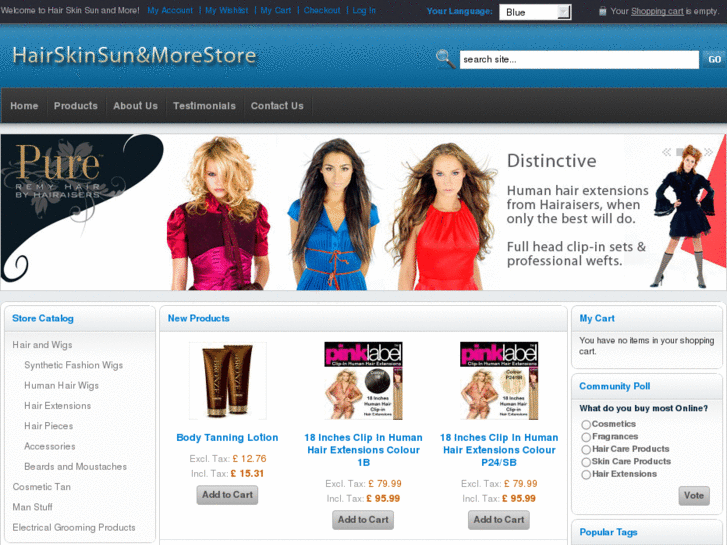Select the Cosmetics poll option

pos(586,424)
